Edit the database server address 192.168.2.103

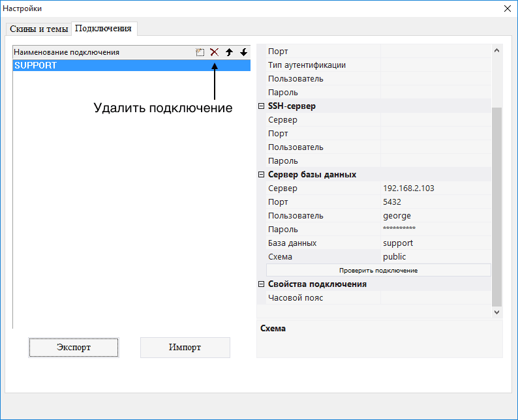(x=435, y=188)
